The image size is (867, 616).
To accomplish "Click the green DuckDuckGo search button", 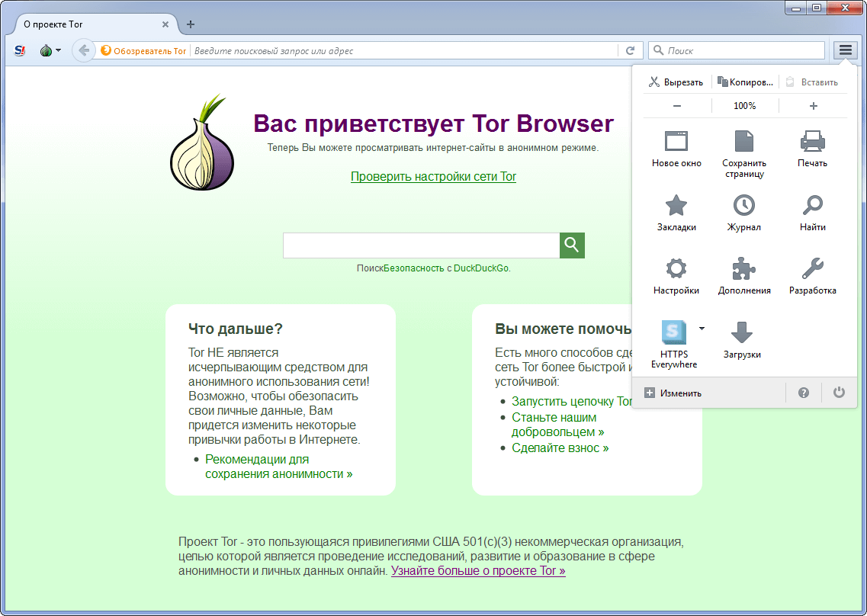I will coord(572,245).
